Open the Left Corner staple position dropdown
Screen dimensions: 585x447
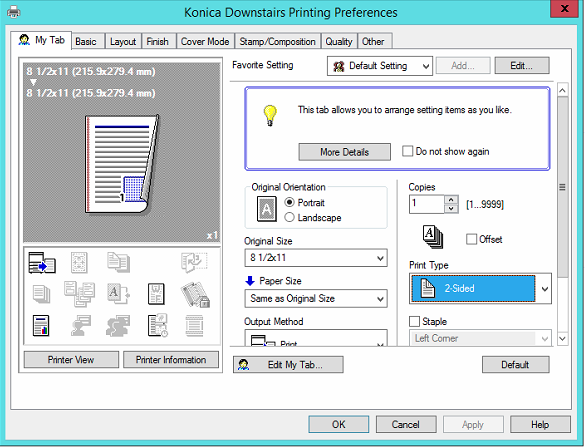pos(480,338)
